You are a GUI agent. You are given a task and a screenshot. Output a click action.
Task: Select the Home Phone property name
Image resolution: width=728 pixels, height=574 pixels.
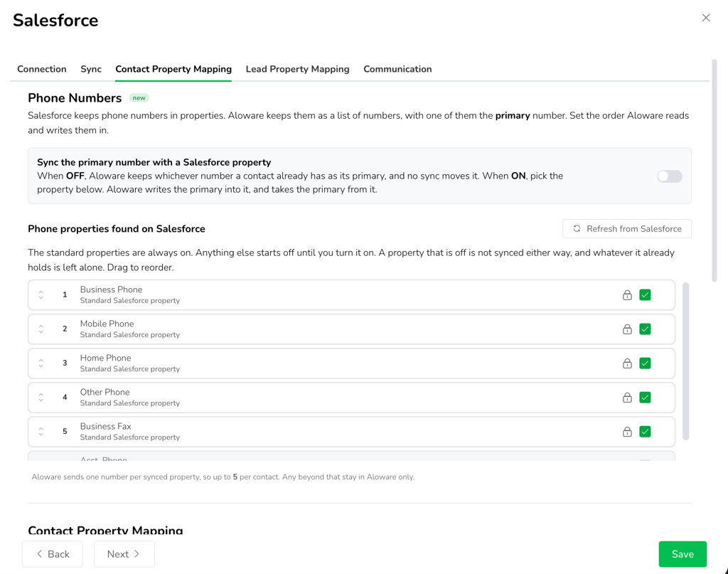(x=105, y=358)
